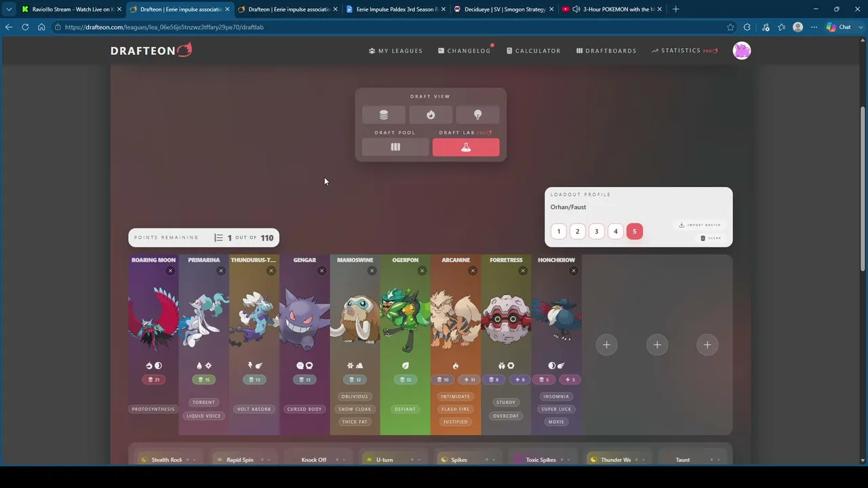Reload the current page
868x488 pixels.
25,27
